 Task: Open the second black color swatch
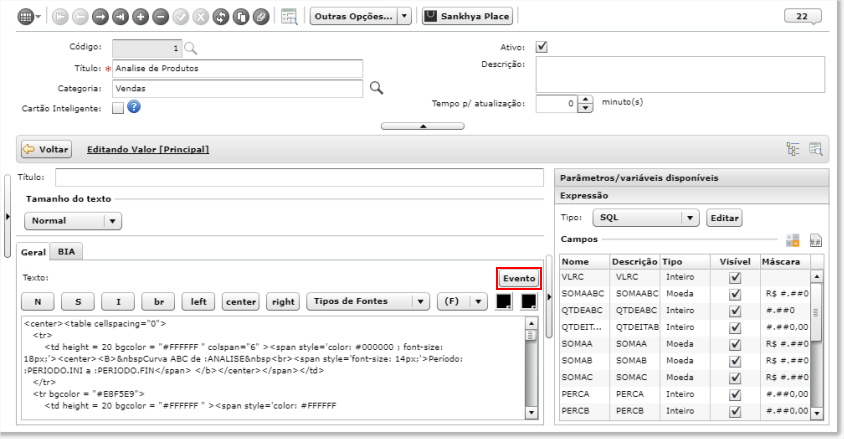coord(529,301)
